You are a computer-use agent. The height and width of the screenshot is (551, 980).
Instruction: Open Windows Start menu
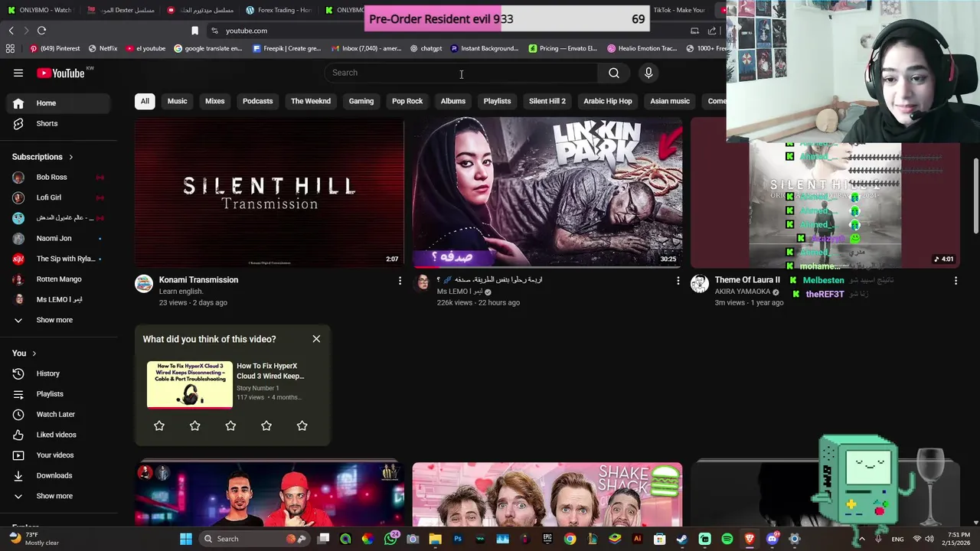pyautogui.click(x=186, y=539)
